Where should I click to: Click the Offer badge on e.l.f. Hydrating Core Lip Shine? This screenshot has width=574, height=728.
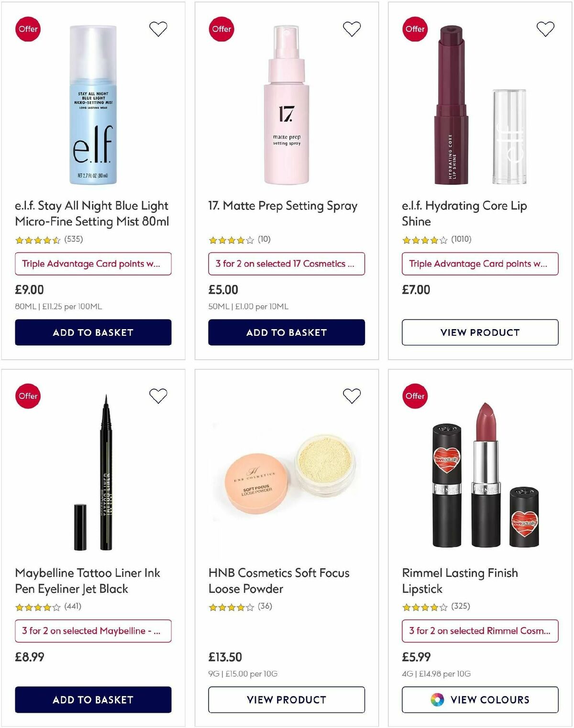(415, 29)
